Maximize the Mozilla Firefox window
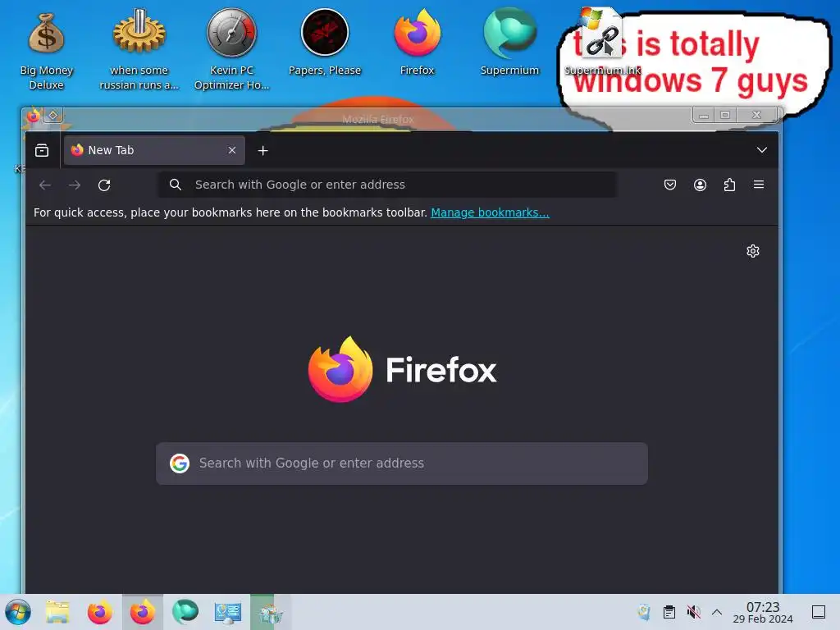The height and width of the screenshot is (630, 840). pyautogui.click(x=725, y=115)
